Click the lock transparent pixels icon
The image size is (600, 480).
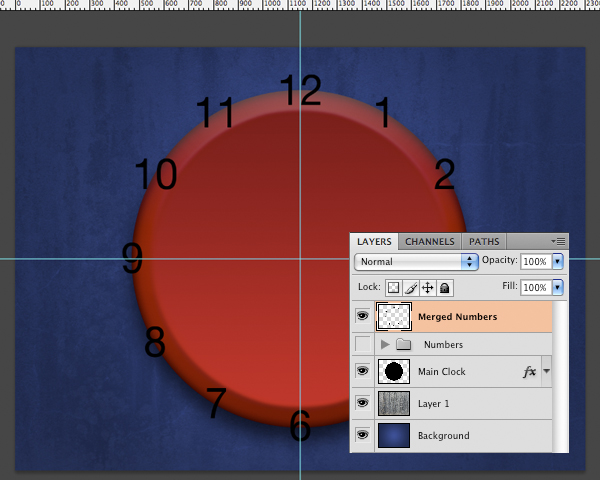point(394,288)
